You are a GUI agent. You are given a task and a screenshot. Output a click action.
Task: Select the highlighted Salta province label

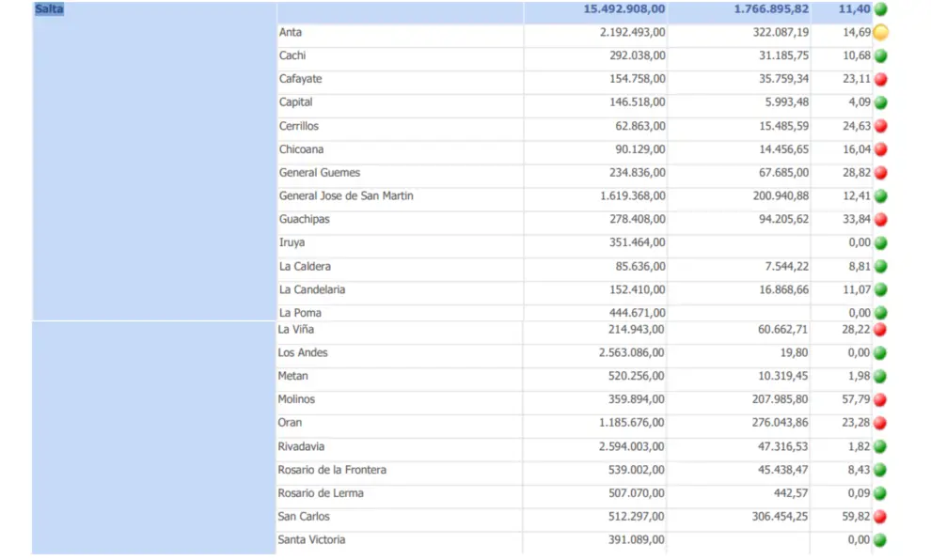49,8
